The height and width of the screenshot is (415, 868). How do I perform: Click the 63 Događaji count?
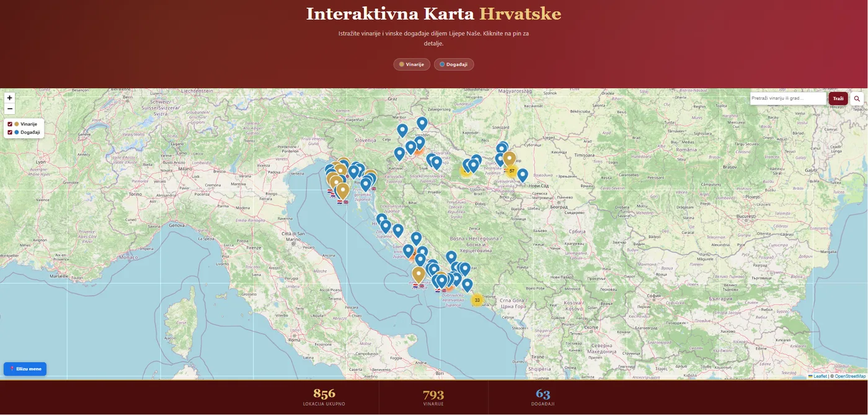[543, 394]
